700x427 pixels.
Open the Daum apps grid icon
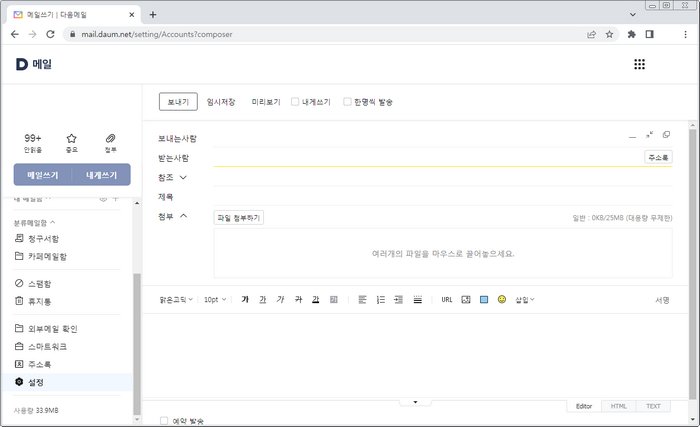pyautogui.click(x=639, y=64)
